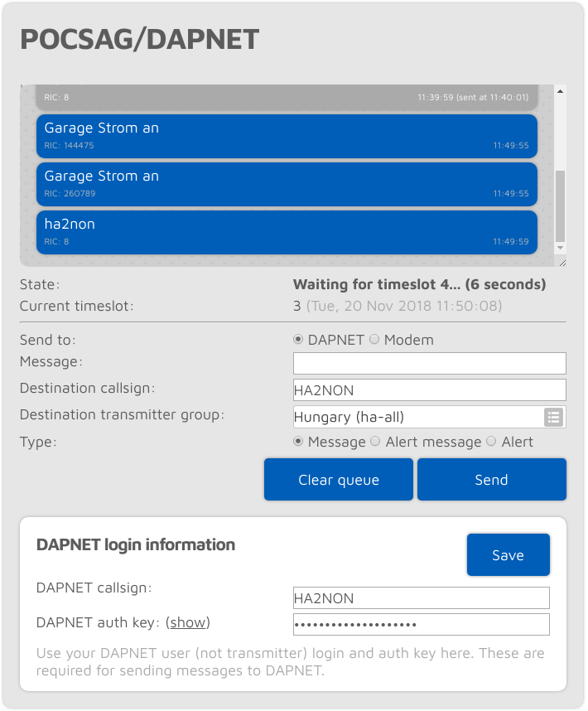Image resolution: width=588 pixels, height=711 pixels.
Task: Select the Modem send-to option
Action: [374, 340]
